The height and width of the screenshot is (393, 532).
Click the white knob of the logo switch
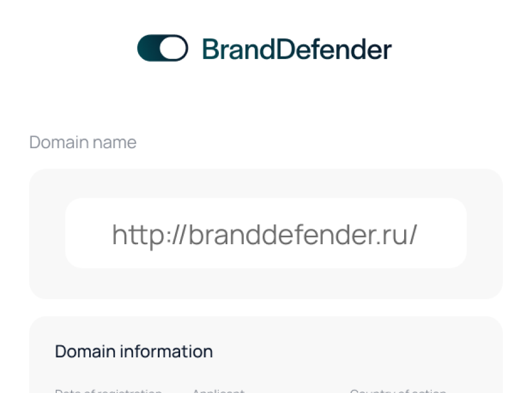pyautogui.click(x=173, y=48)
